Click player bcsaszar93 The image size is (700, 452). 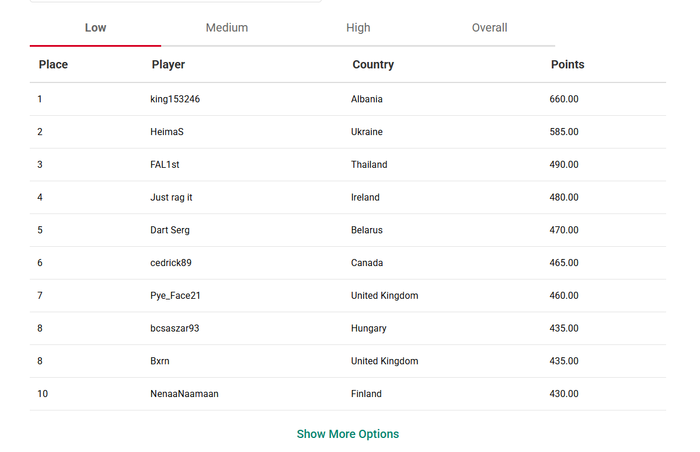tap(175, 328)
